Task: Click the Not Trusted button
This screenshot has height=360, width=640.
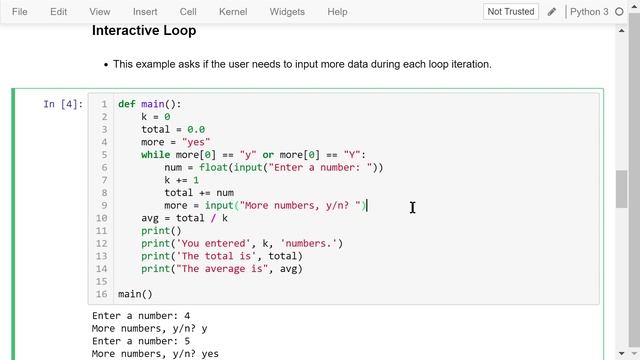Action: [511, 11]
